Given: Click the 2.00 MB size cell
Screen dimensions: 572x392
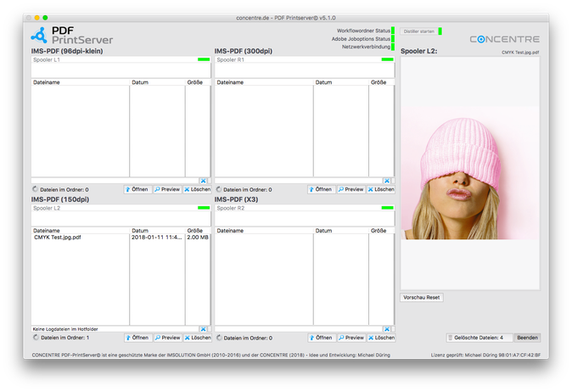Looking at the screenshot, I should click(198, 238).
